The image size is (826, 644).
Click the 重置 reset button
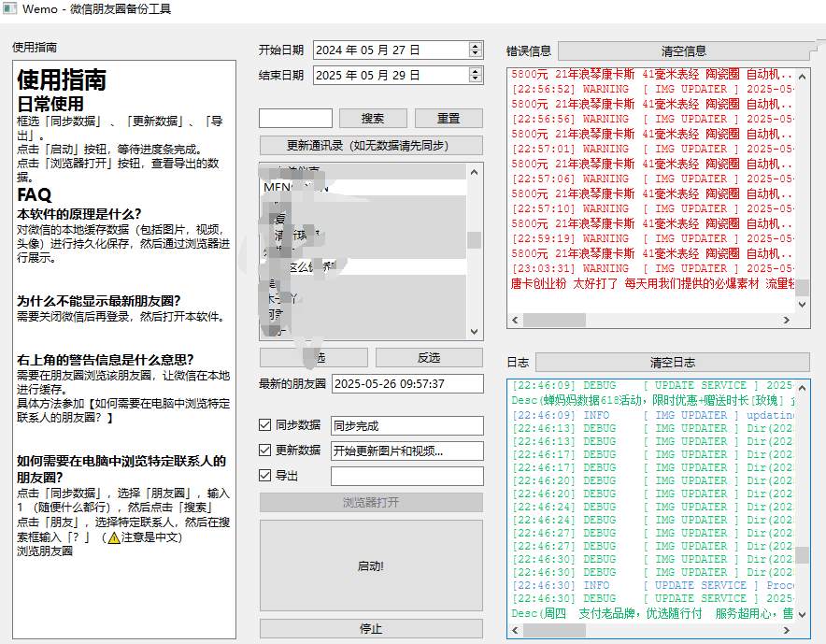coord(450,119)
